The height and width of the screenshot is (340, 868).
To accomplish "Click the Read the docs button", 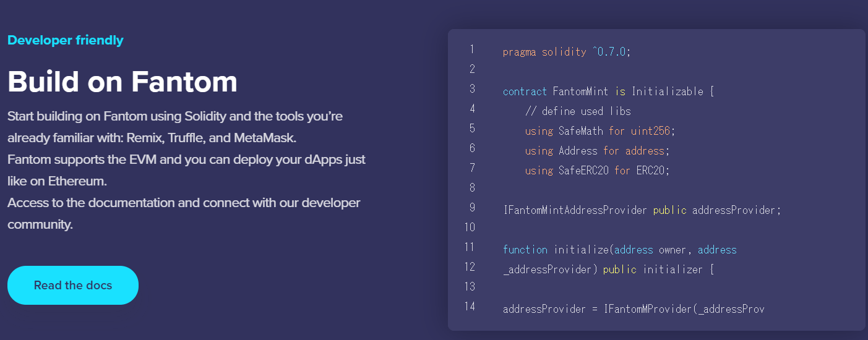I will (x=73, y=285).
